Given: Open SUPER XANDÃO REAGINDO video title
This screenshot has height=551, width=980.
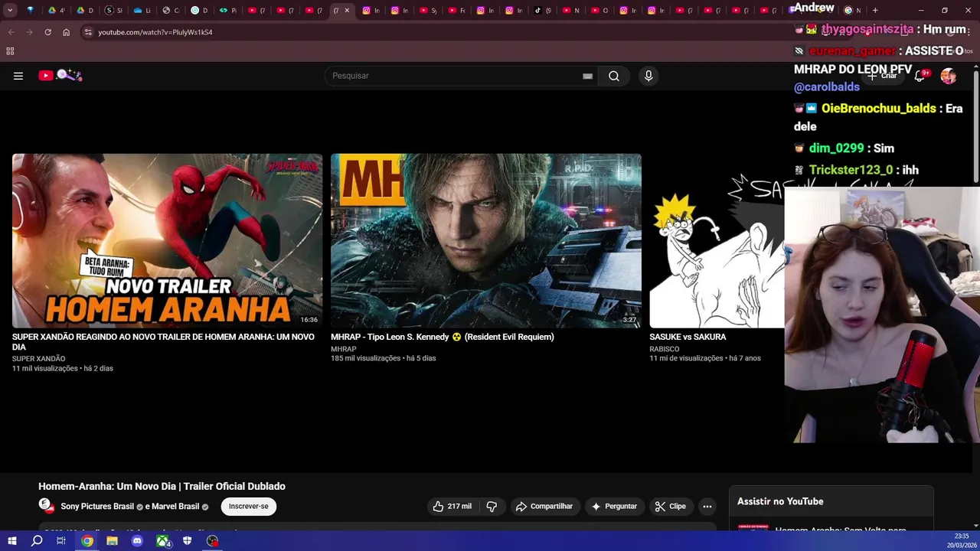Looking at the screenshot, I should pyautogui.click(x=163, y=341).
